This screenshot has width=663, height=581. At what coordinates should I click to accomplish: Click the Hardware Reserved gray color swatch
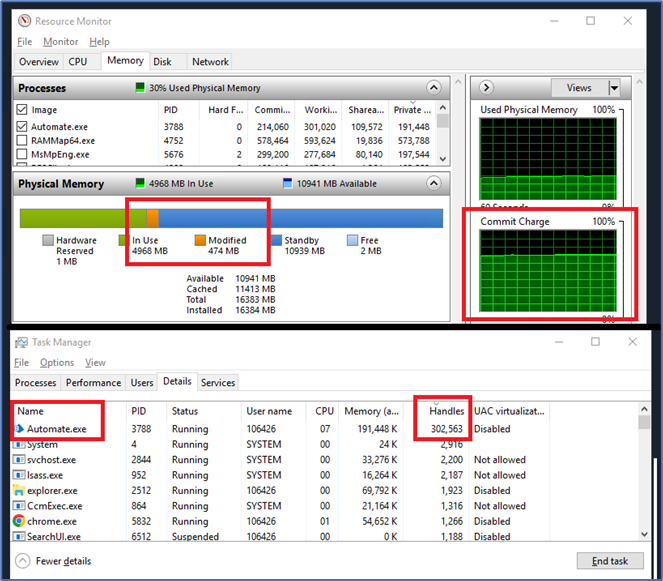(48, 240)
